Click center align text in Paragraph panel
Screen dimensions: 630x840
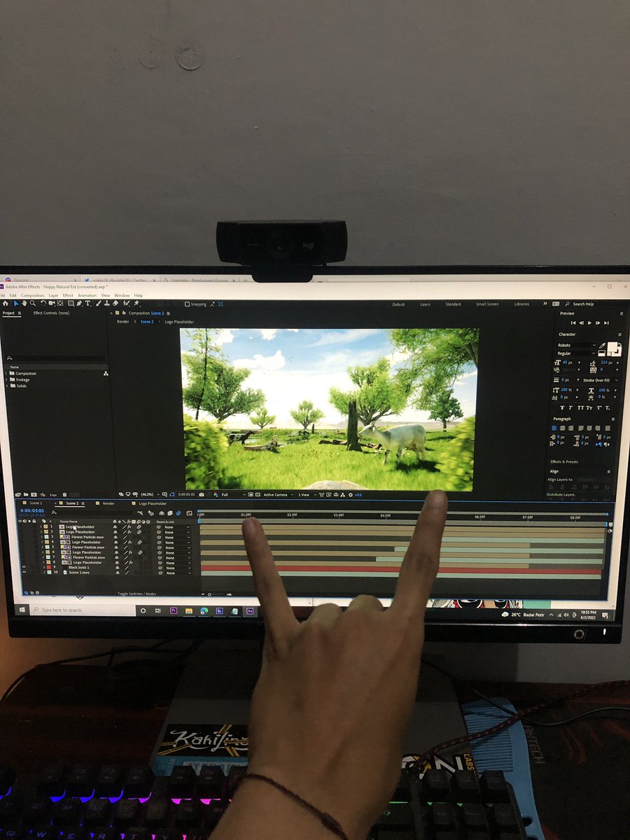point(562,428)
